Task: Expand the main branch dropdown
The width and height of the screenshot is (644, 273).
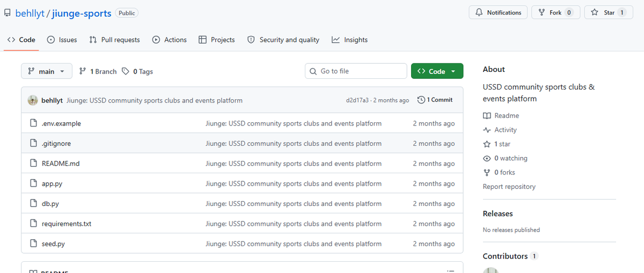Action: tap(46, 71)
